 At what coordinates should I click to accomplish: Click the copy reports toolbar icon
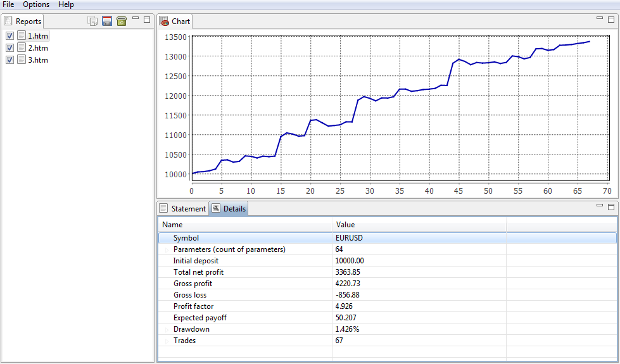92,21
